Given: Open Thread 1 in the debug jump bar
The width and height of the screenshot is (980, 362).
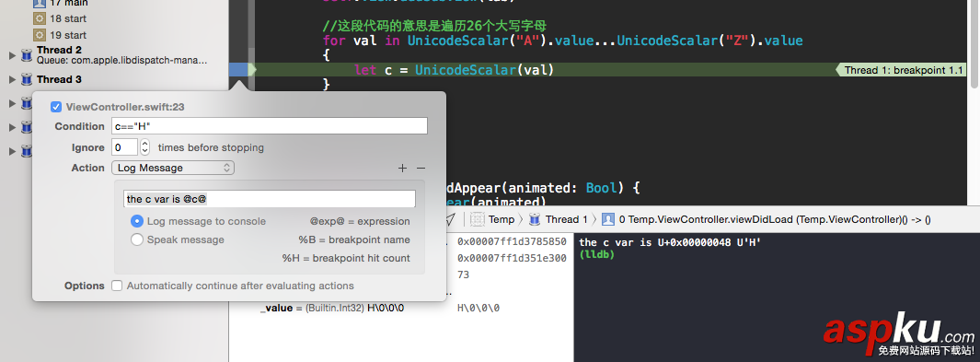Looking at the screenshot, I should coord(566,219).
